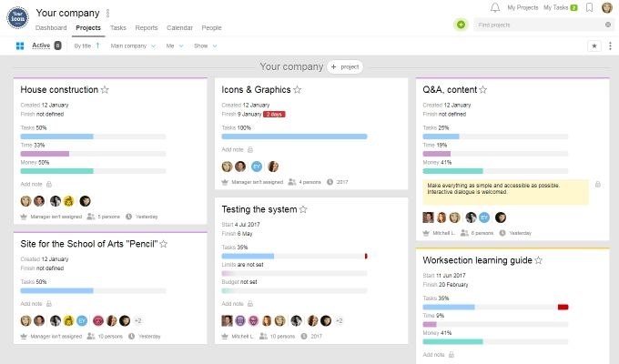Switch to the Calendar tab
Image resolution: width=619 pixels, height=364 pixels.
pos(179,28)
